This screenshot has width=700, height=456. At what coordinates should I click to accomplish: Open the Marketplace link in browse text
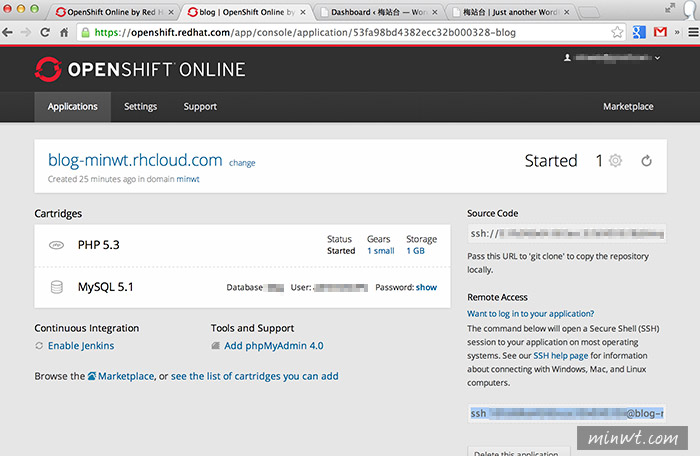coord(126,376)
